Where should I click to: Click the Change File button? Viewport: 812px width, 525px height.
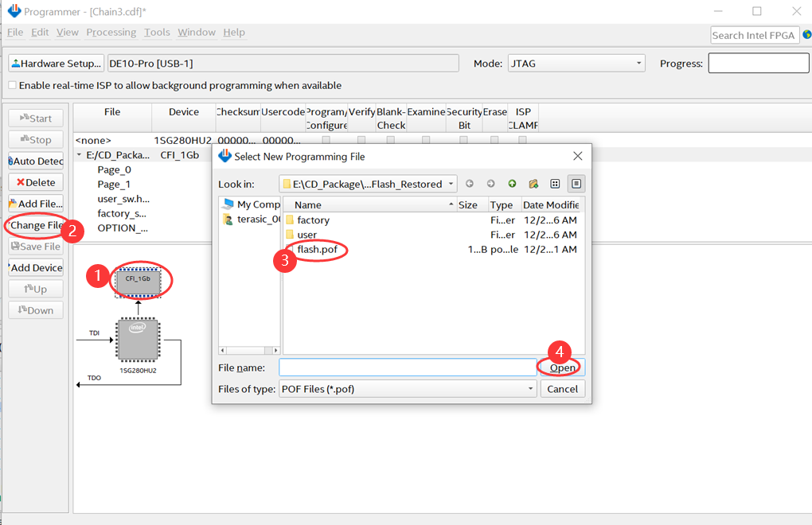pos(36,225)
